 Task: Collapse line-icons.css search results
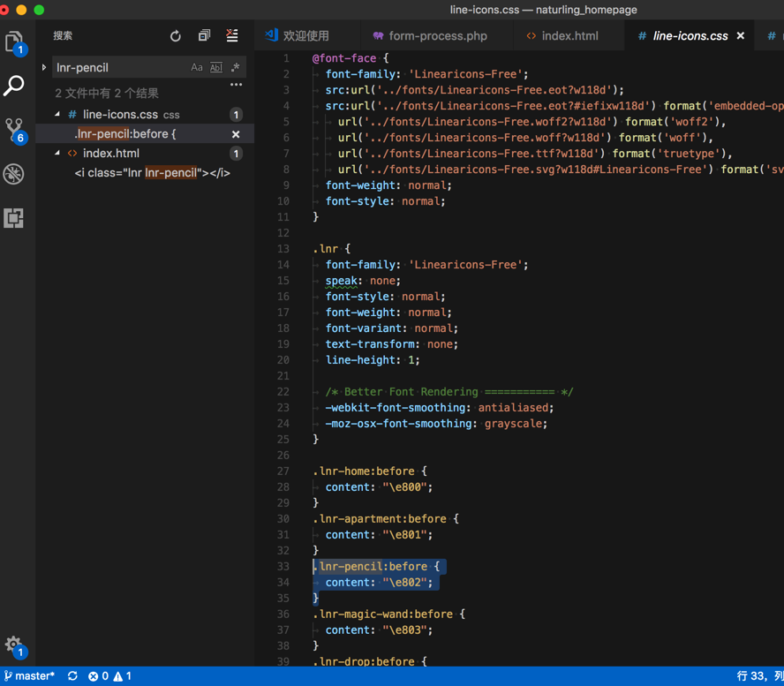coord(58,115)
